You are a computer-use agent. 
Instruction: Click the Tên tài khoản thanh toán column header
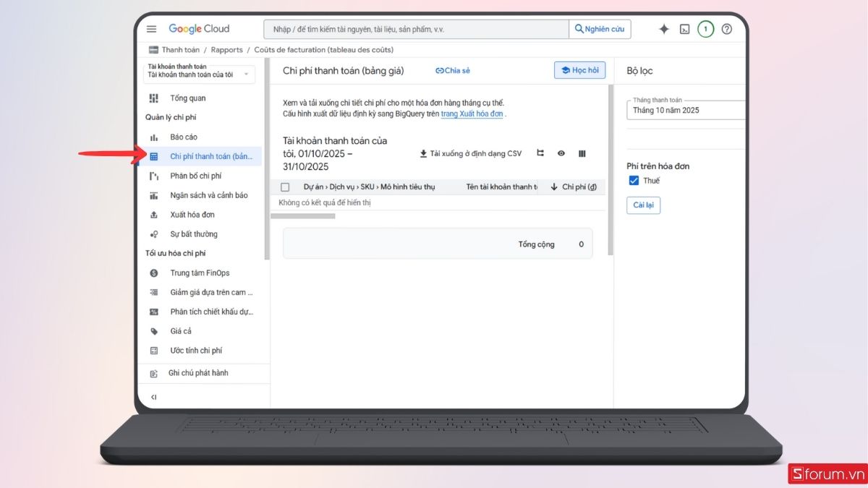501,187
